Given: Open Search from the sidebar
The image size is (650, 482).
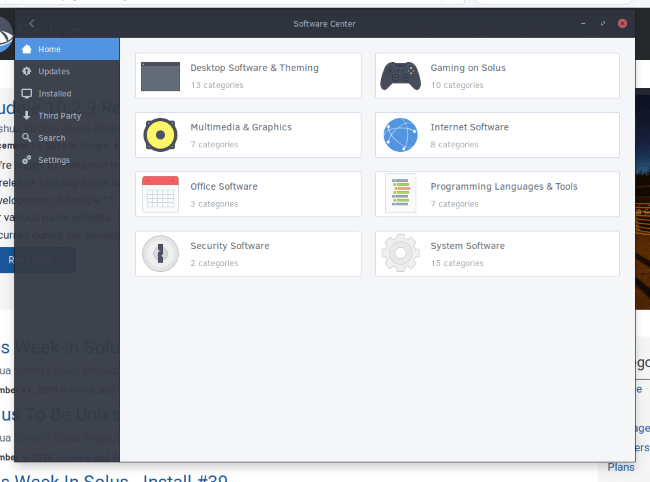Looking at the screenshot, I should [x=67, y=138].
